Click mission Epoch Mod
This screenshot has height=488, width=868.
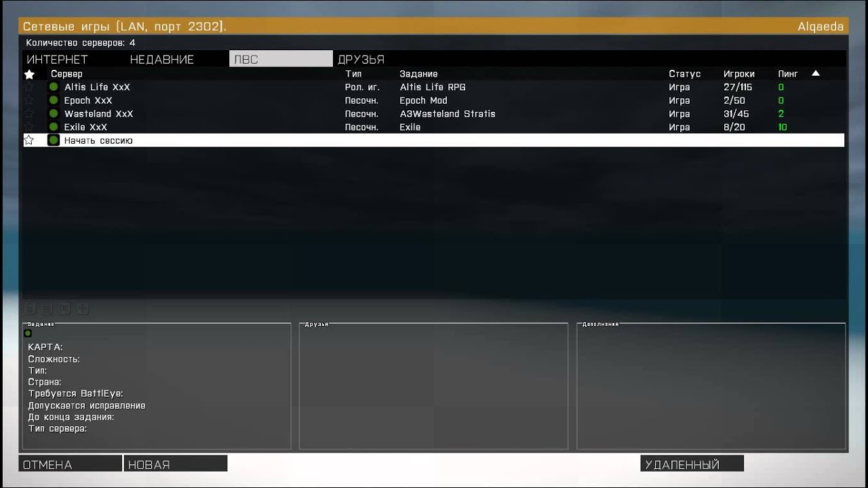[x=423, y=100]
